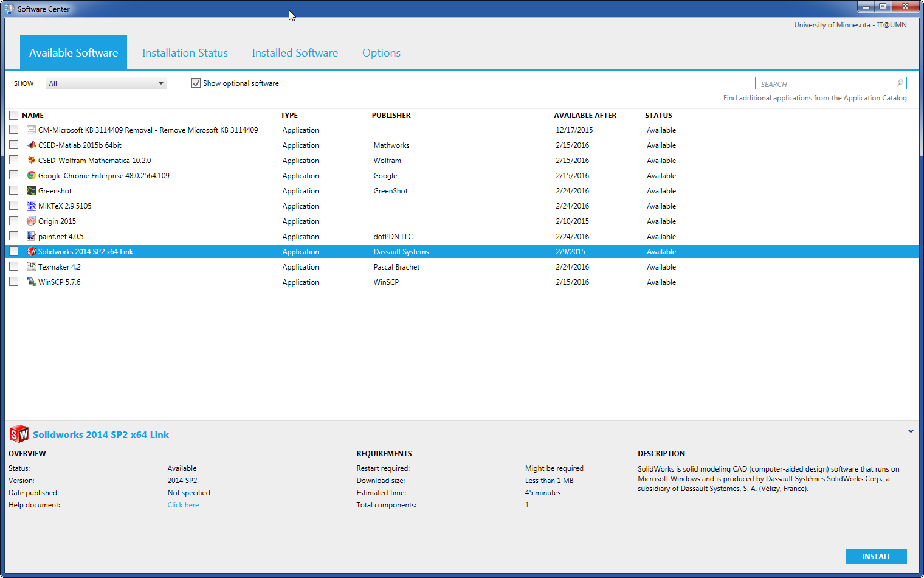Viewport: 924px width, 578px height.
Task: Click the Wolfram Mathematica icon
Action: click(31, 160)
